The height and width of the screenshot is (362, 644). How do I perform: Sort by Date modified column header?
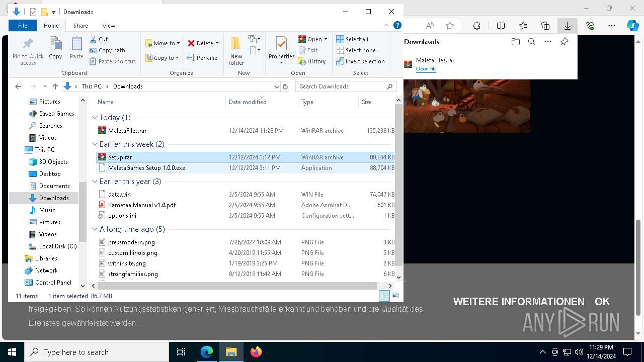[262, 102]
